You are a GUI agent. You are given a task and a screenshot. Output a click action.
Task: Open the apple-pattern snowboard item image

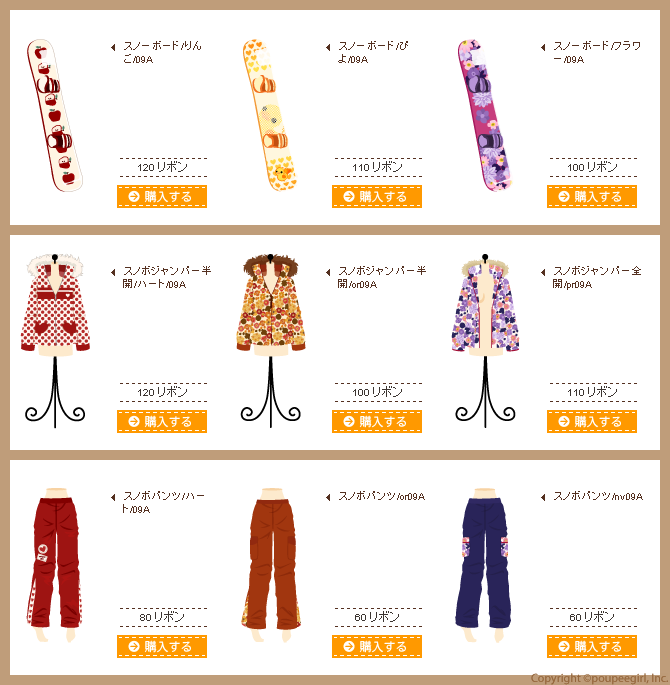click(55, 115)
